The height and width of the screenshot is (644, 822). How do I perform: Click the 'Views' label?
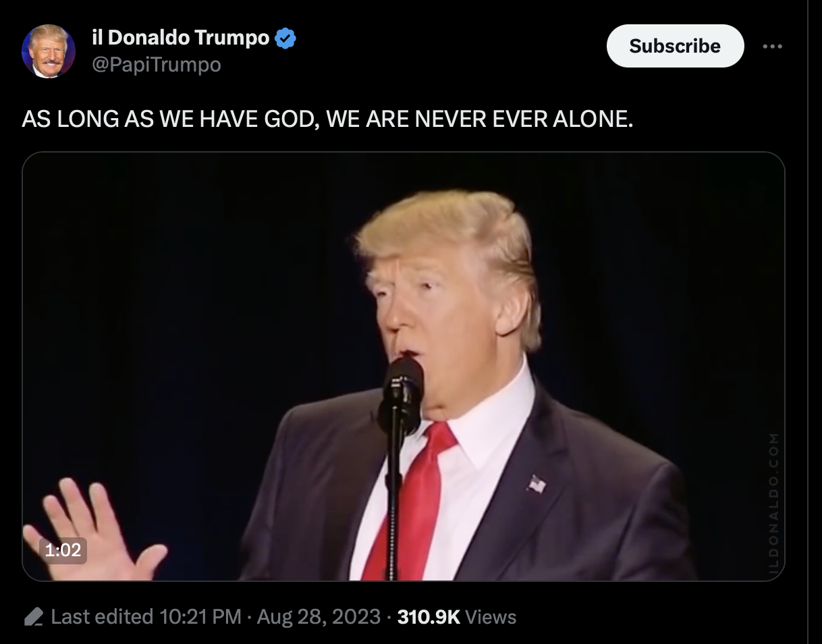click(491, 617)
